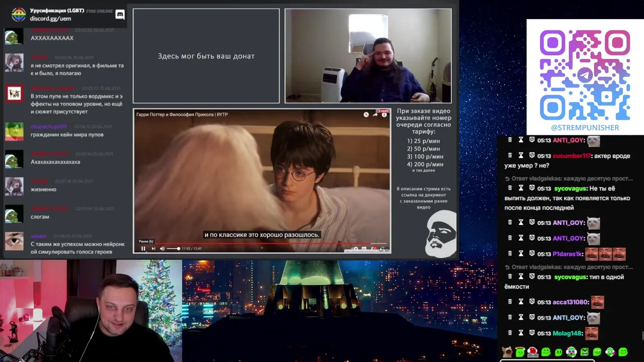
Task: Ban icon on sycovagus 'Не ты её' message
Action: 532,189
